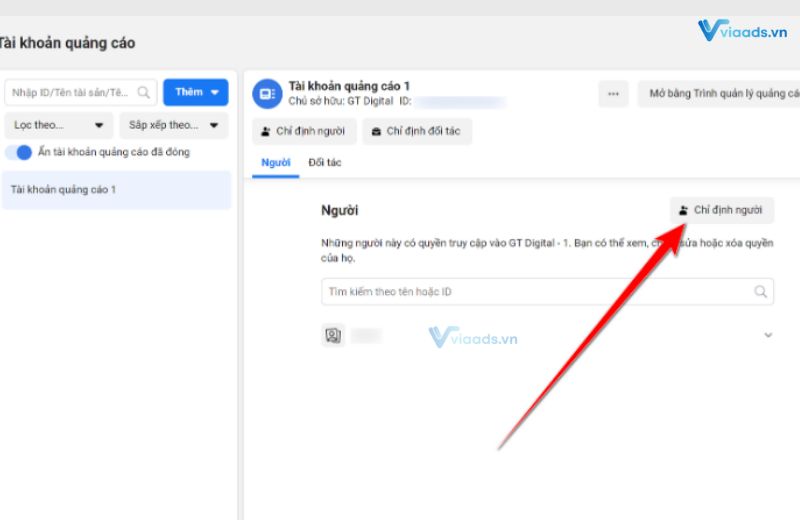Click the Nhập ID/Tên tài sản search field
The width and height of the screenshot is (800, 520).
click(70, 93)
